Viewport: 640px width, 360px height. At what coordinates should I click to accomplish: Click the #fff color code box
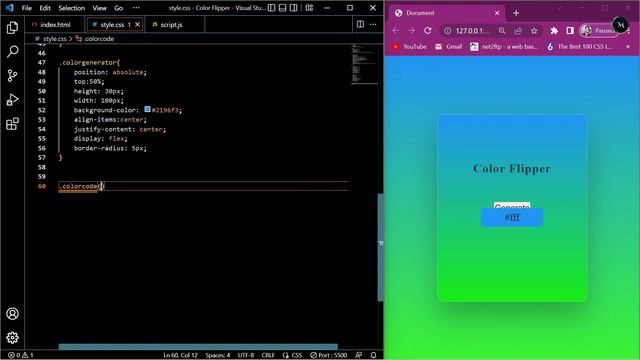point(512,217)
